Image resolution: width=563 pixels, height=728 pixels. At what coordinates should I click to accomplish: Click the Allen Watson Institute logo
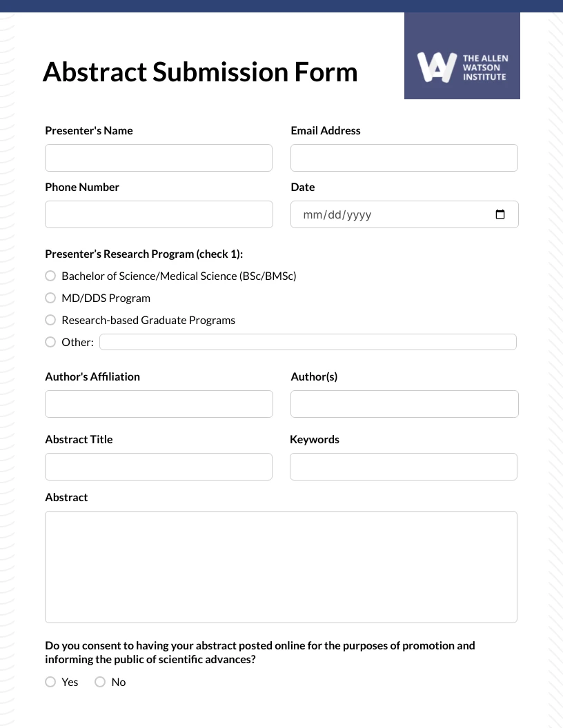pyautogui.click(x=462, y=55)
